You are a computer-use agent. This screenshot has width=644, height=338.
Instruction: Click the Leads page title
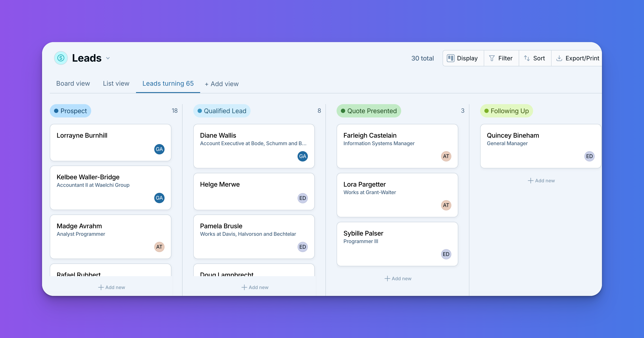tap(87, 58)
